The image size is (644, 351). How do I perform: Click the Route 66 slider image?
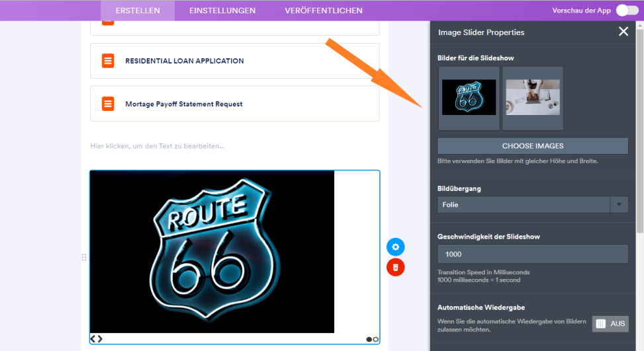(212, 252)
